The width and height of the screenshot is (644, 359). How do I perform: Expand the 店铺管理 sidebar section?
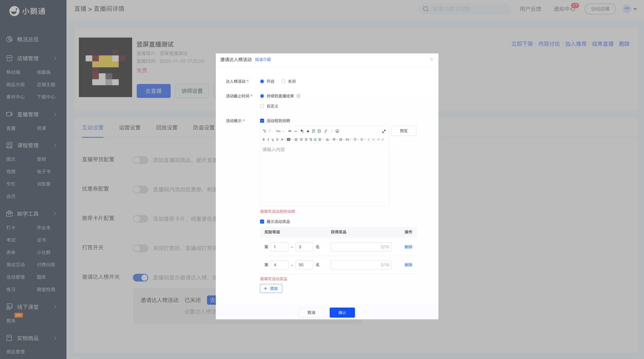(x=55, y=58)
